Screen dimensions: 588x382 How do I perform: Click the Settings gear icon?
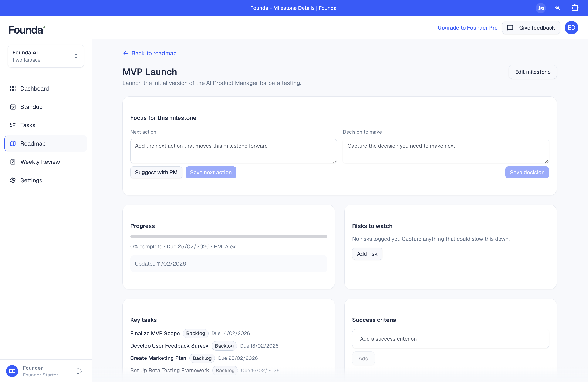tap(13, 180)
